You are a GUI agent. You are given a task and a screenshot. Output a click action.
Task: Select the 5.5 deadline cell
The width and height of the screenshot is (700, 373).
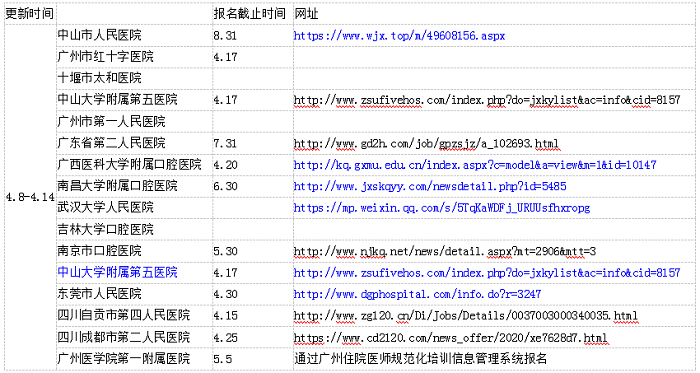coord(252,359)
